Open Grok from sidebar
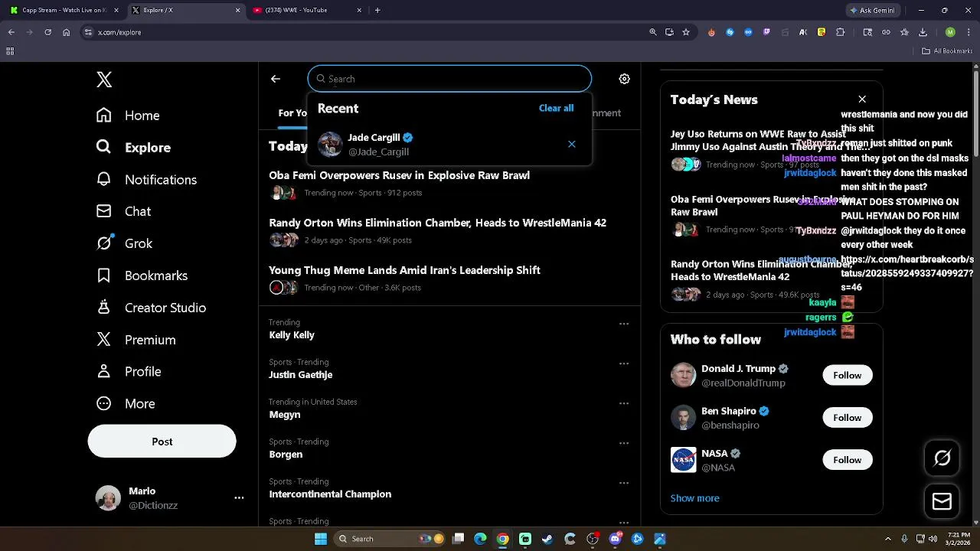980x551 pixels. pos(125,243)
